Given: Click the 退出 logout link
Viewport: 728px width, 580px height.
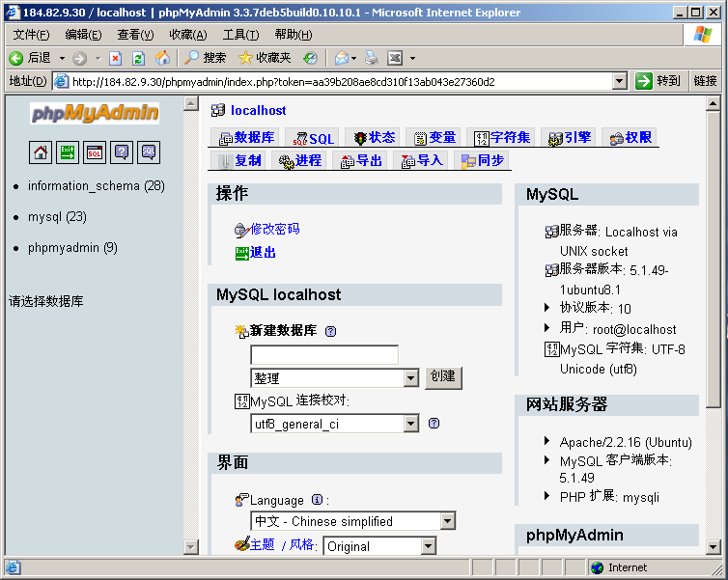Looking at the screenshot, I should 263,253.
